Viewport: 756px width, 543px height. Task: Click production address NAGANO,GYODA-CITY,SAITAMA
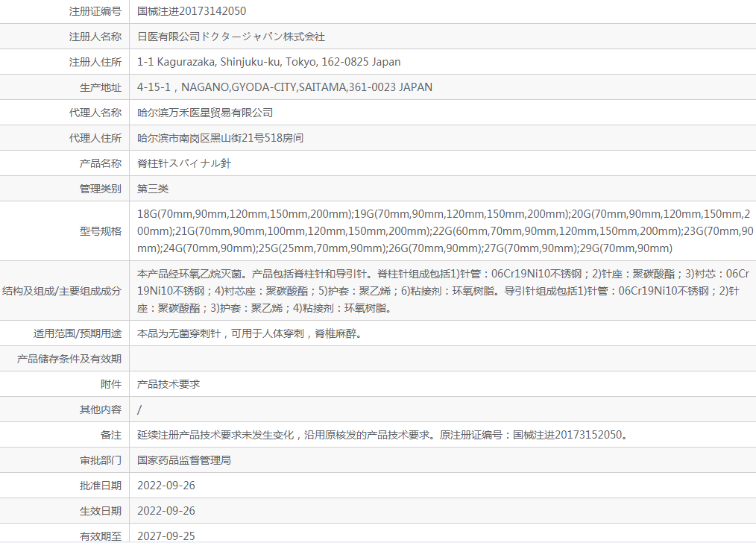[285, 87]
